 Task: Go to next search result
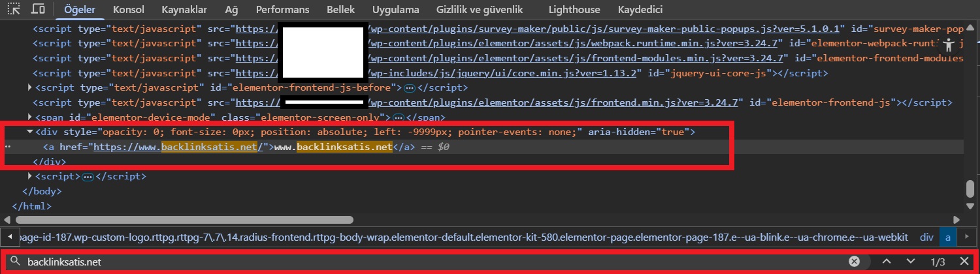click(x=910, y=262)
